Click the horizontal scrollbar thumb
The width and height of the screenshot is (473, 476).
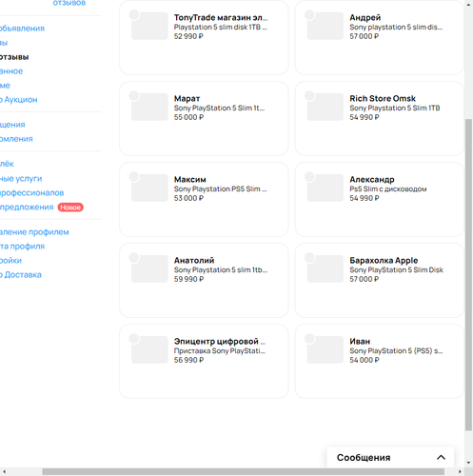point(244,472)
